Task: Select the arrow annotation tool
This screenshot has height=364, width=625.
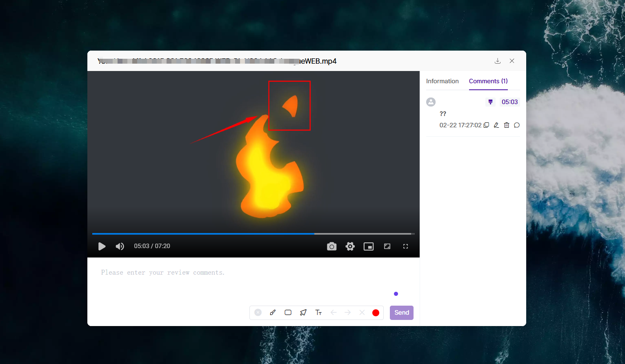Action: (303, 313)
